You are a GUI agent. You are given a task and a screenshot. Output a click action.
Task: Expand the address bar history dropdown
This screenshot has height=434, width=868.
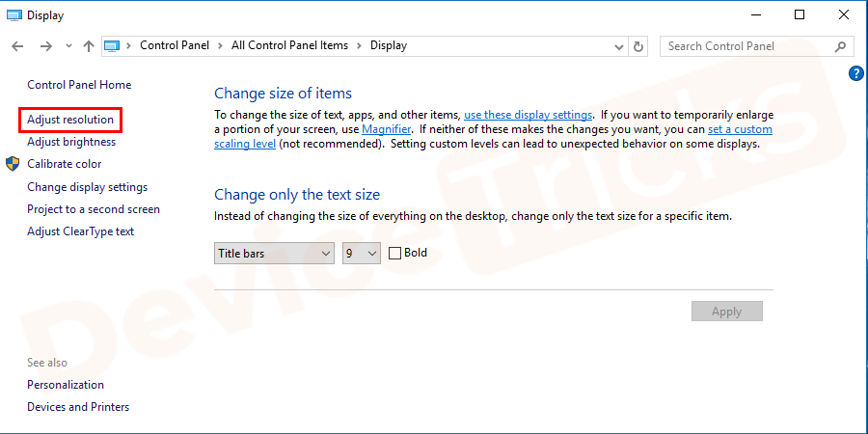619,46
